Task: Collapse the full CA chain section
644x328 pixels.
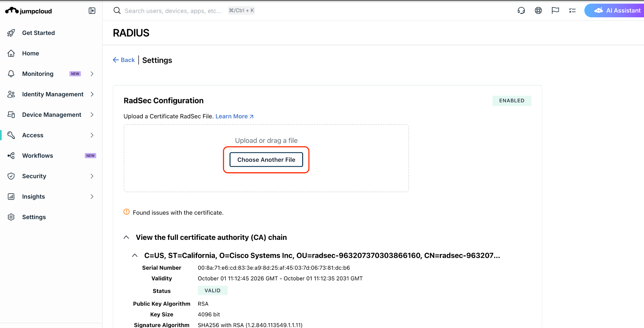Action: (126, 237)
